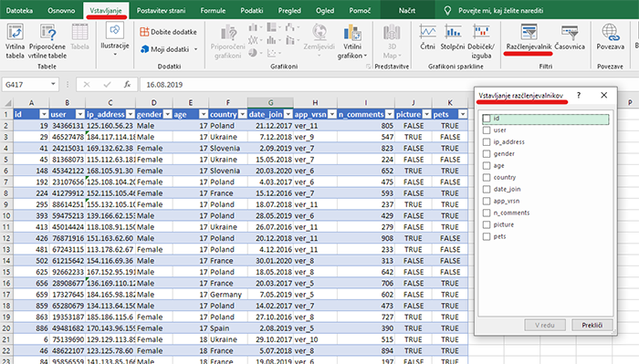Check the app_vrsn field checkbox
Viewport: 639px width, 364px height.
pos(487,201)
